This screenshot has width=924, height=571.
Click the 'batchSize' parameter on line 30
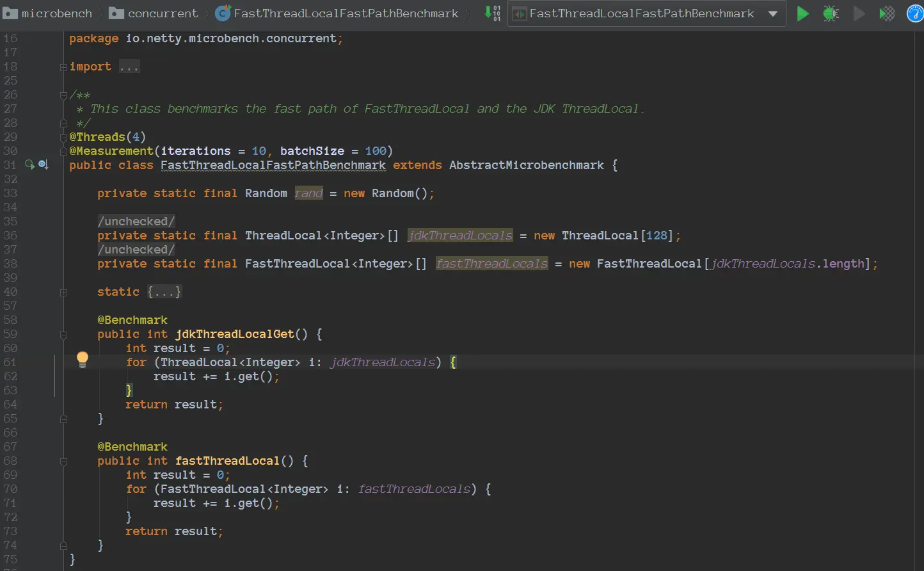[x=312, y=151]
